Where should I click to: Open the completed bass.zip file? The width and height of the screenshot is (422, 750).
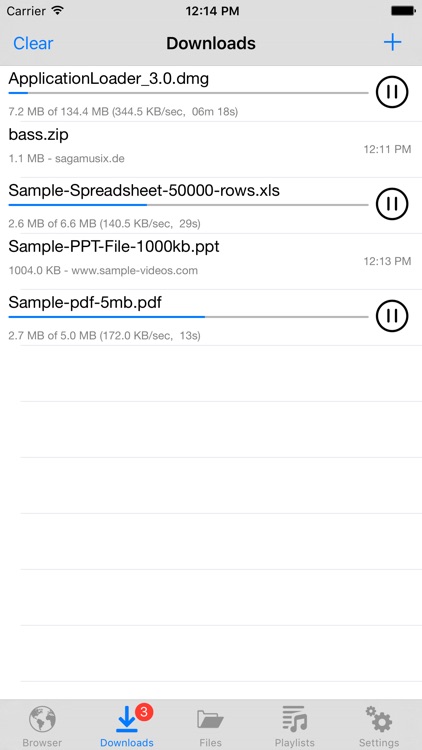point(211,149)
